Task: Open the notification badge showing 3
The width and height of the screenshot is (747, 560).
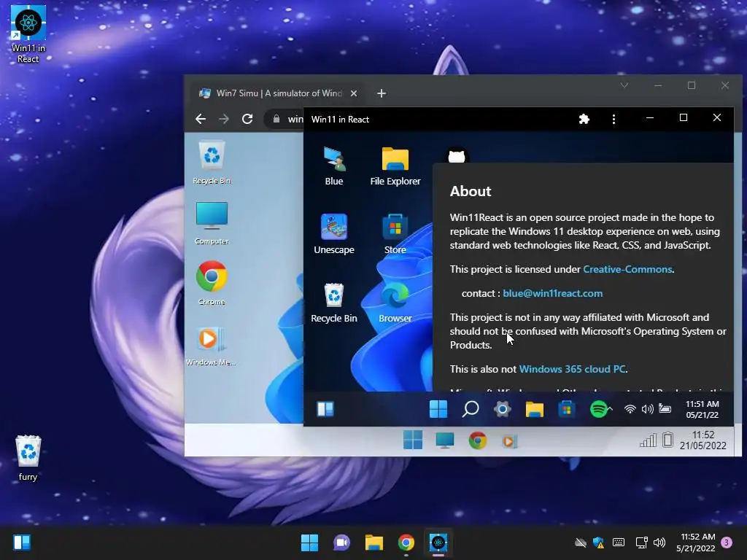Action: click(727, 542)
